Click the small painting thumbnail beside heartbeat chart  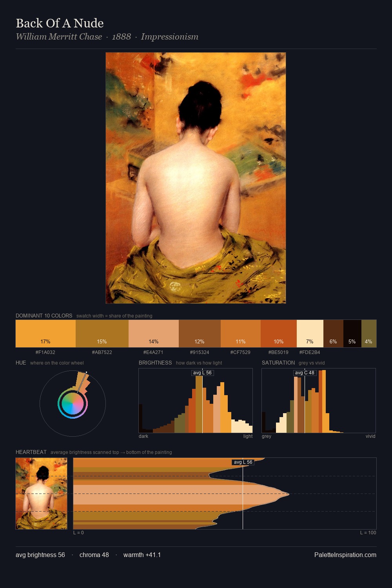click(41, 494)
